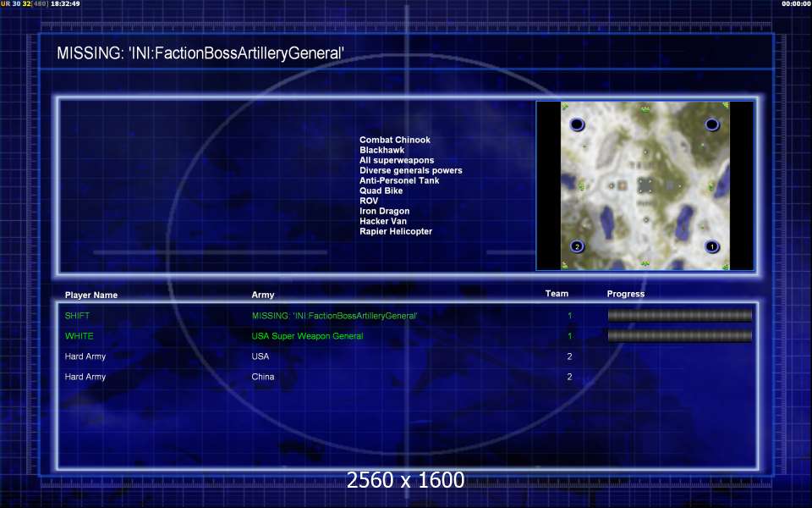Select 'All superweapons' line

pos(397,160)
